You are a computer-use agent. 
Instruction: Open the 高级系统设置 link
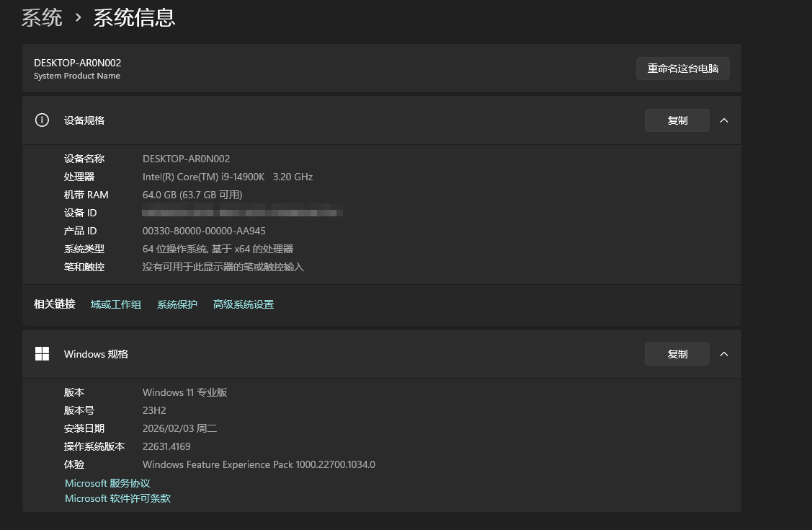[x=244, y=304]
